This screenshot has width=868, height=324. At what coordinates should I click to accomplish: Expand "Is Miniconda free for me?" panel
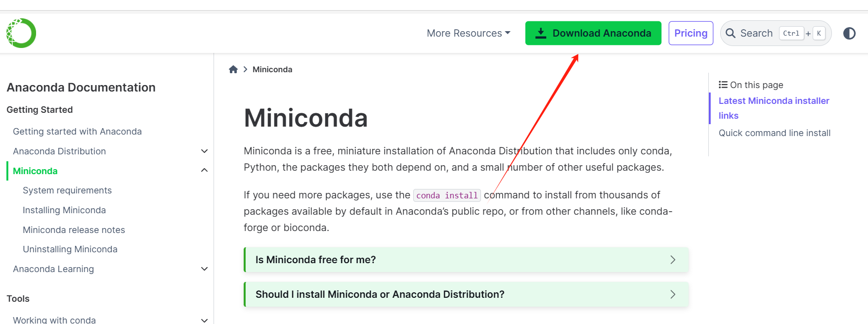(x=466, y=260)
